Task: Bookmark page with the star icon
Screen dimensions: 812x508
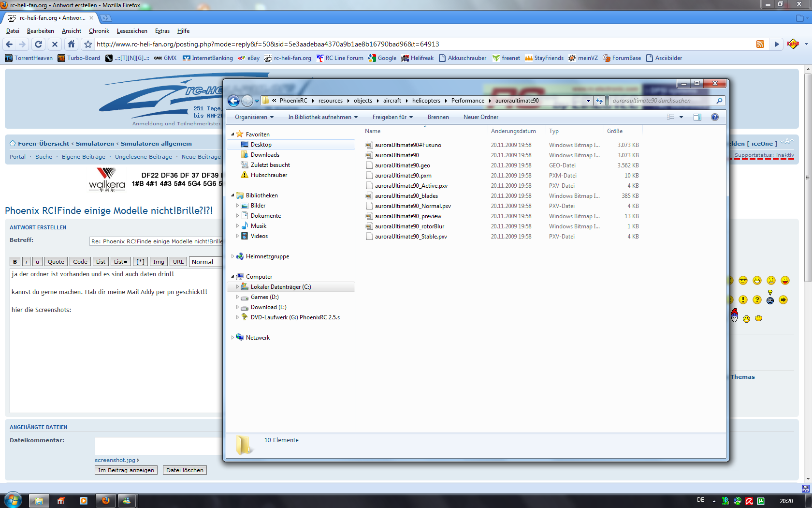Action: pyautogui.click(x=88, y=44)
